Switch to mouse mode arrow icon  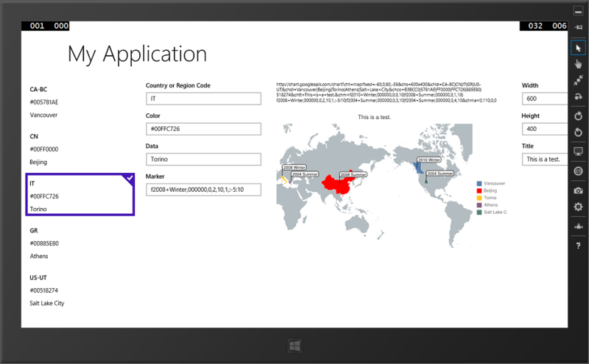point(578,48)
